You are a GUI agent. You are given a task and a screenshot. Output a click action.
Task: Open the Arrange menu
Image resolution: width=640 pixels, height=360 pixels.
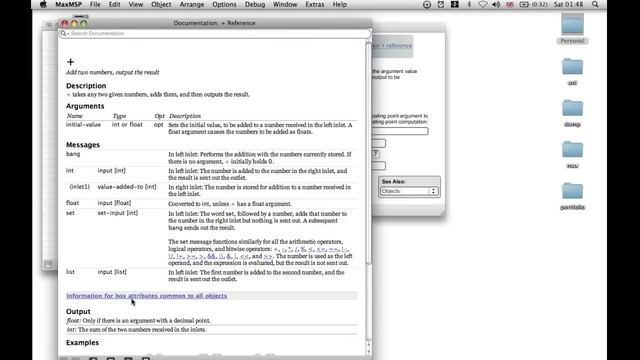click(192, 4)
